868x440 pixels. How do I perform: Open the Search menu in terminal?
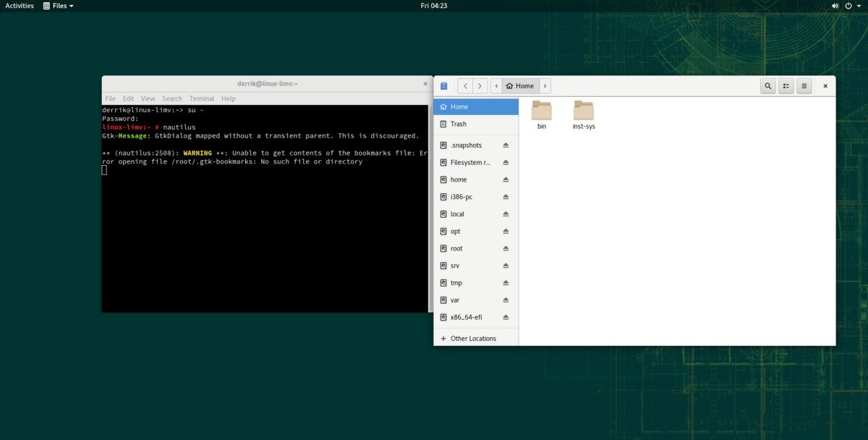172,98
